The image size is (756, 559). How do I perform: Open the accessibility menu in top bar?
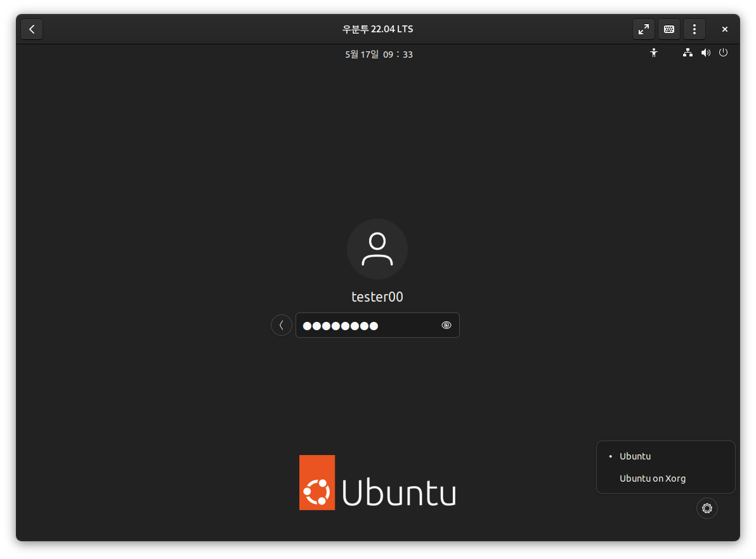click(x=654, y=53)
